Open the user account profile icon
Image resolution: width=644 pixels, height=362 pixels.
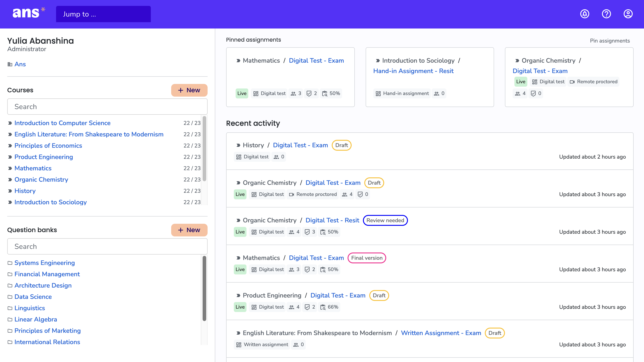pos(628,14)
